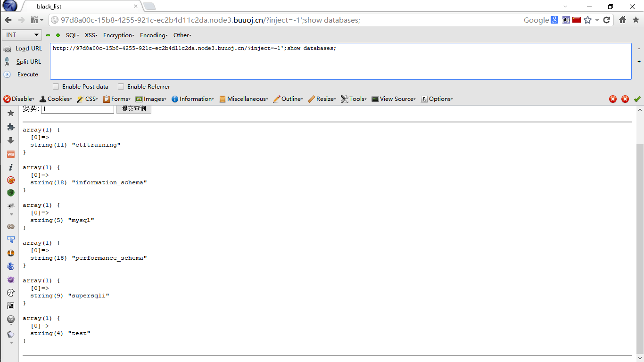This screenshot has height=362, width=644.
Task: Click the green checkmark status icon
Action: (x=637, y=99)
